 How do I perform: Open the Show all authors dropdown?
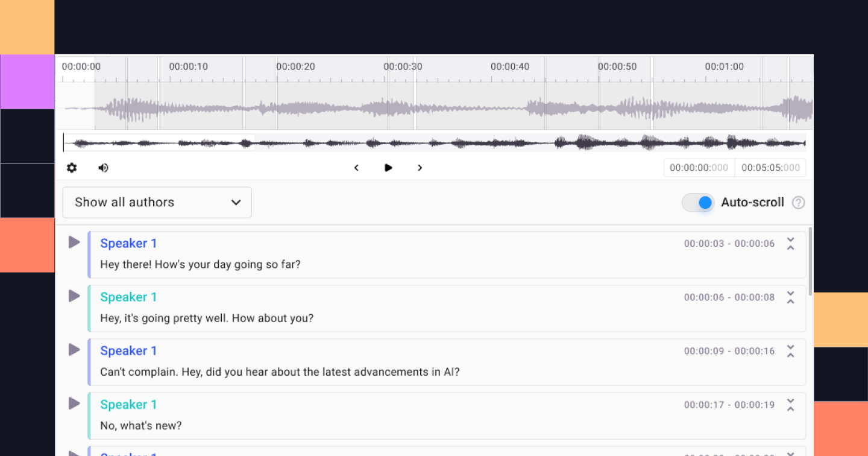[x=157, y=203]
